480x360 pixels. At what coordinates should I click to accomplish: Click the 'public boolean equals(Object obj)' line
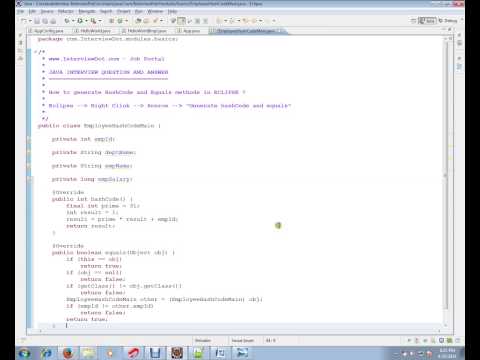(x=113, y=252)
